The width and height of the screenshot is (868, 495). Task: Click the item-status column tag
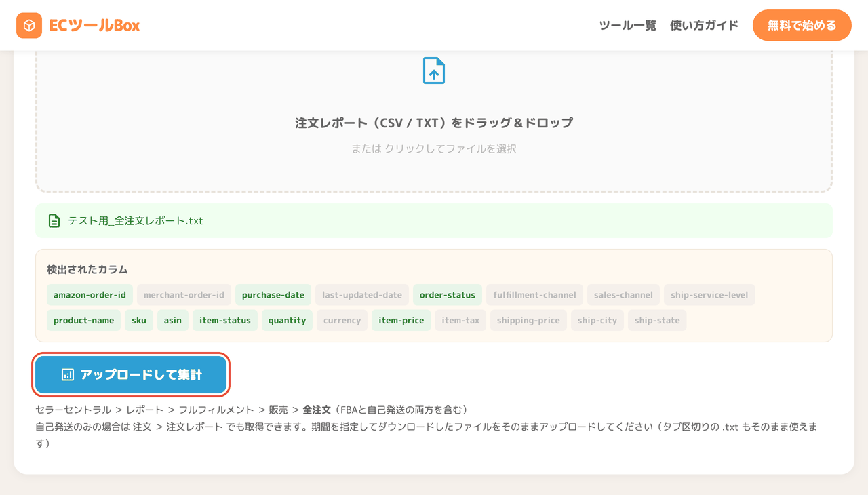225,320
